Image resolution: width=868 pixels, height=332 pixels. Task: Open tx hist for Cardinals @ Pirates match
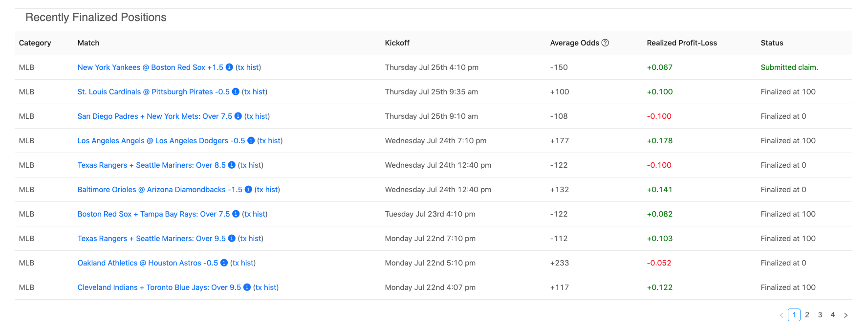pyautogui.click(x=254, y=92)
